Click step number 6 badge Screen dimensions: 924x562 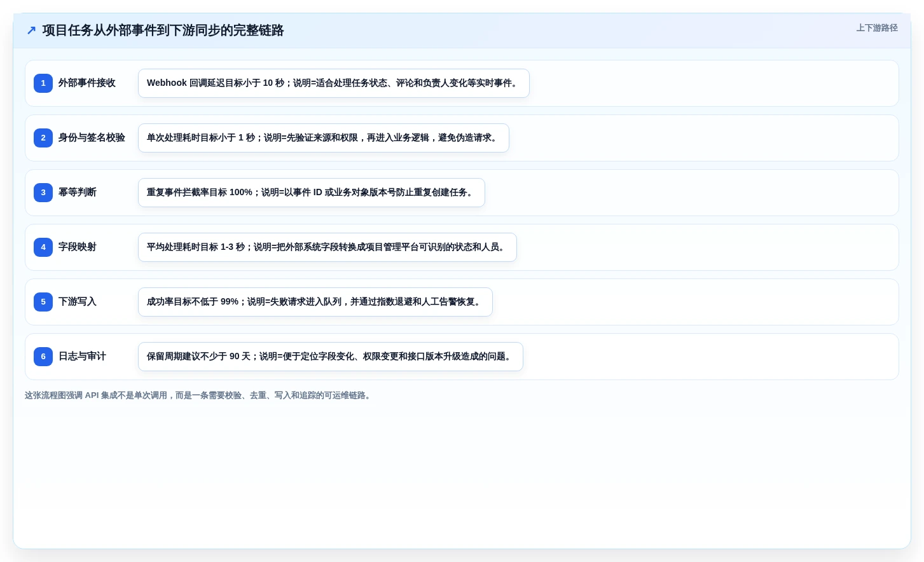coord(43,357)
